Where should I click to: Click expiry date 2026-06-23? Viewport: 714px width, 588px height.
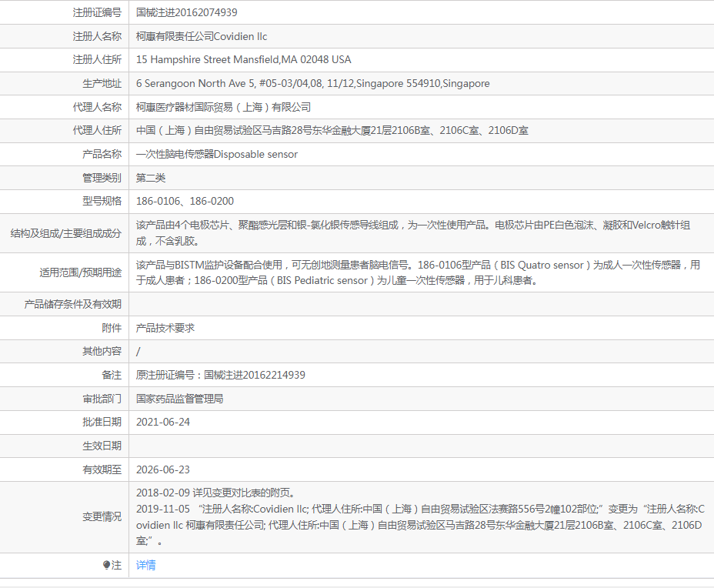coord(163,469)
